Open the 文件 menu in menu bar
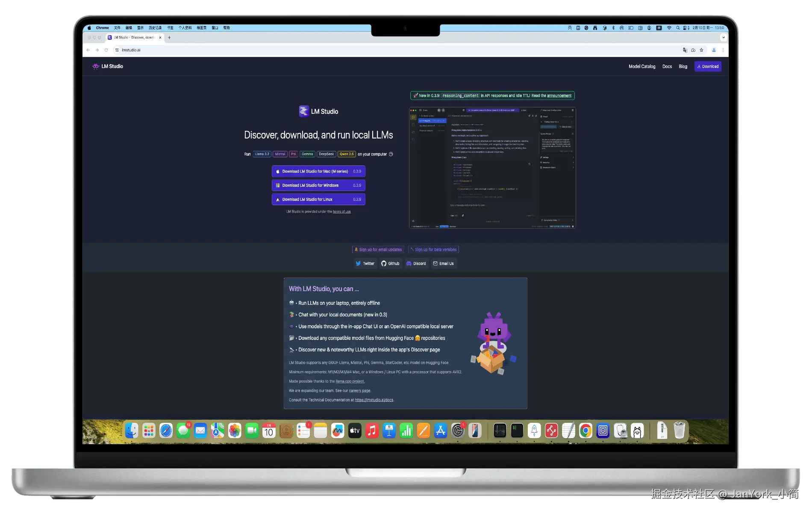Viewport: 812px width, 513px height. click(x=117, y=28)
